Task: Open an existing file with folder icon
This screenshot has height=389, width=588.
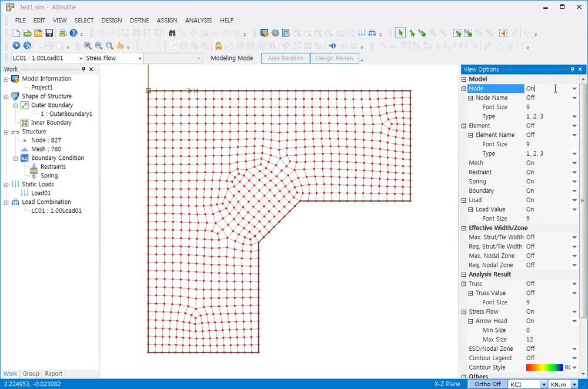Action: (38, 33)
